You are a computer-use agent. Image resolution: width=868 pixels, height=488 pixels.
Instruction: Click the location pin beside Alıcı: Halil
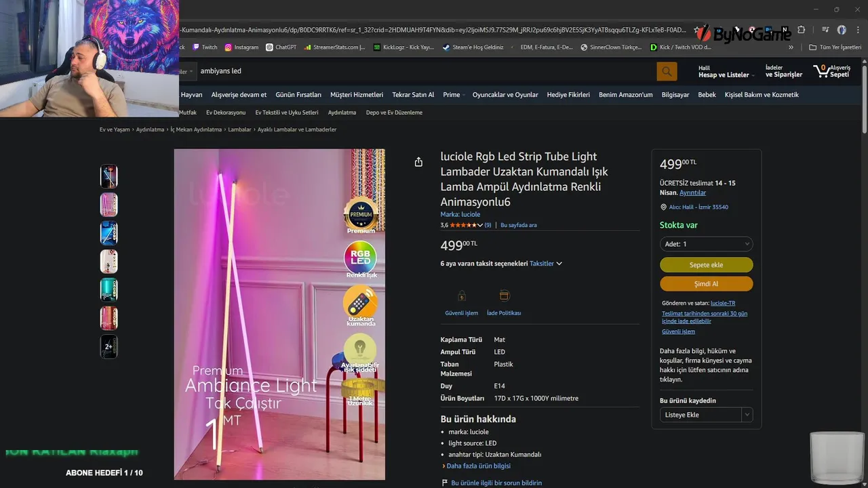click(x=663, y=207)
